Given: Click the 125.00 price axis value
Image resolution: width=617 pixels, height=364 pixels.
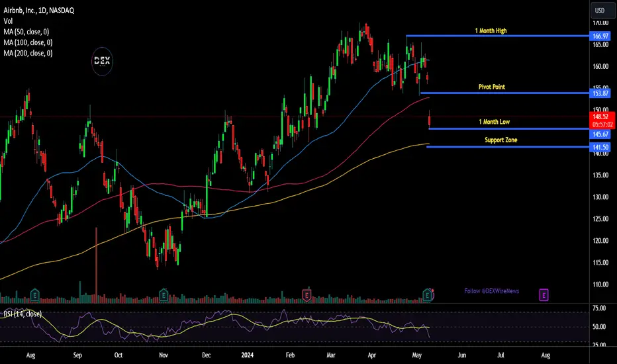Looking at the screenshot, I should [x=600, y=219].
